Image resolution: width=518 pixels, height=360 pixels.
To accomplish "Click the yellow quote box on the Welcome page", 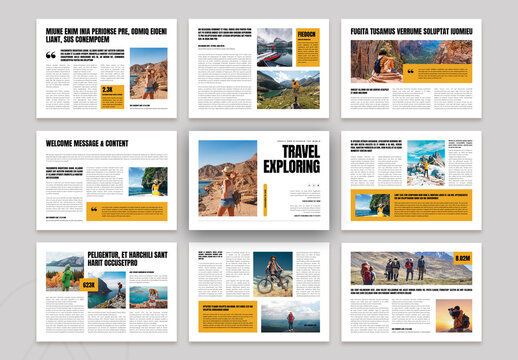I will click(127, 211).
